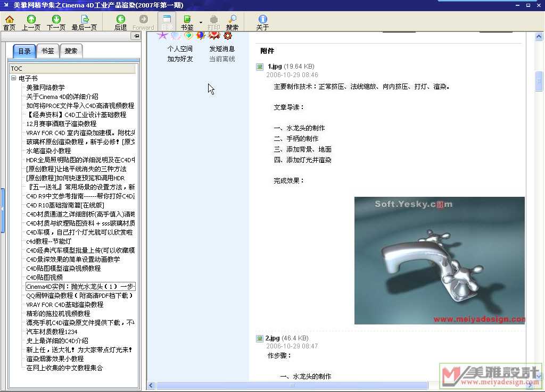Click the 打印 print toolbar icon

tap(214, 22)
